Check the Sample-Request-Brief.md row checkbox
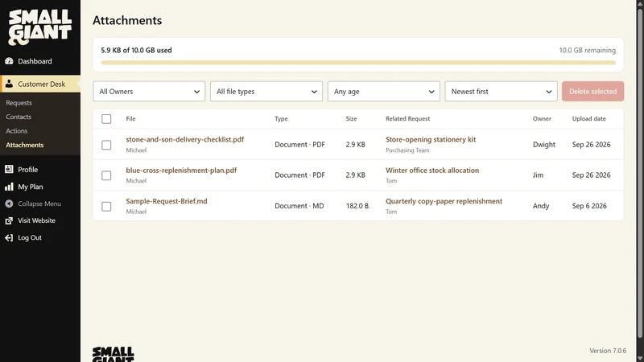This screenshot has height=362, width=644. (106, 206)
